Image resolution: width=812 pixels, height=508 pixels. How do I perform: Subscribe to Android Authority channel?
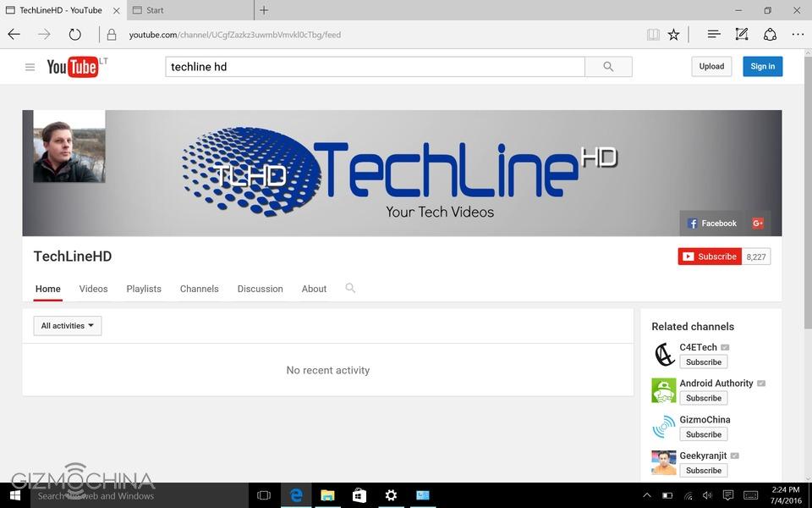[703, 398]
